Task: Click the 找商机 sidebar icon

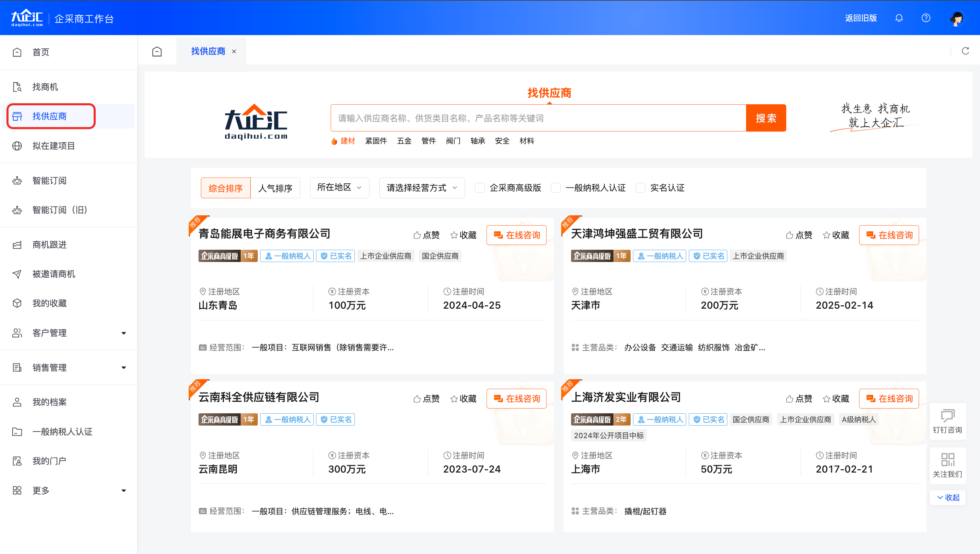Action: click(x=17, y=87)
